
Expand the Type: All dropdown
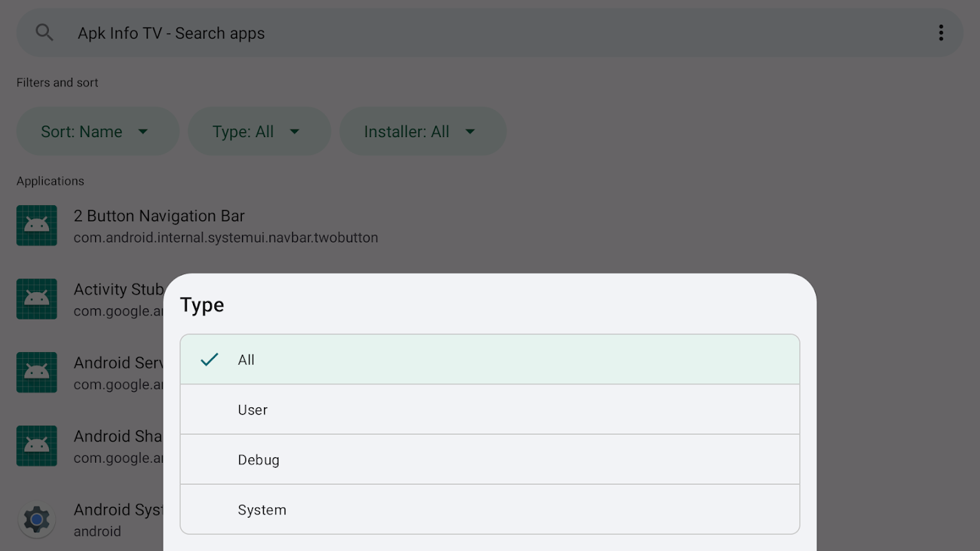coord(259,132)
